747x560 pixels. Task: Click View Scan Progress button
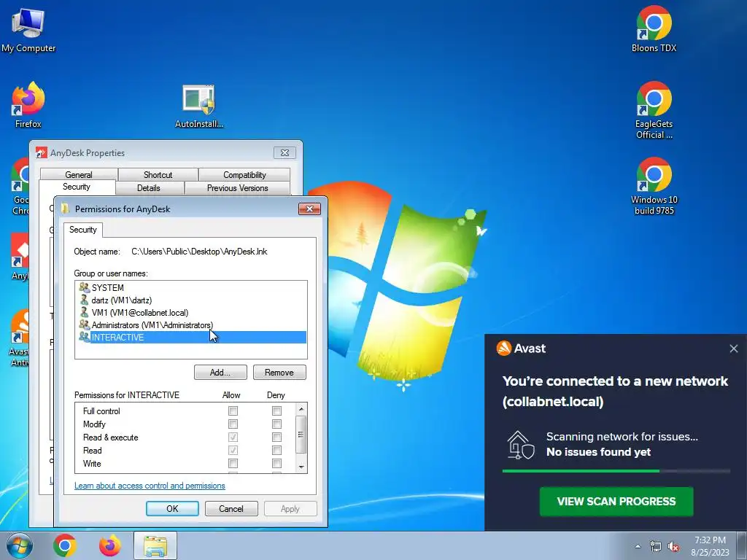(616, 502)
